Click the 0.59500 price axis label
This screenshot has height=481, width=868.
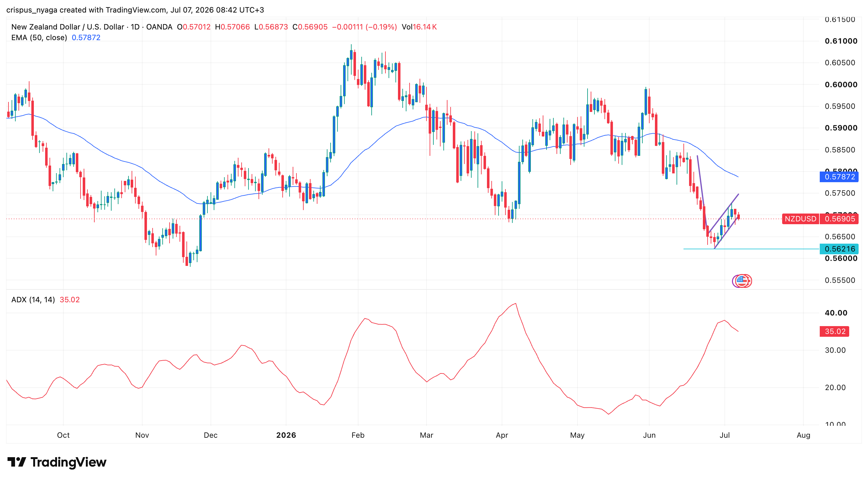(x=840, y=107)
